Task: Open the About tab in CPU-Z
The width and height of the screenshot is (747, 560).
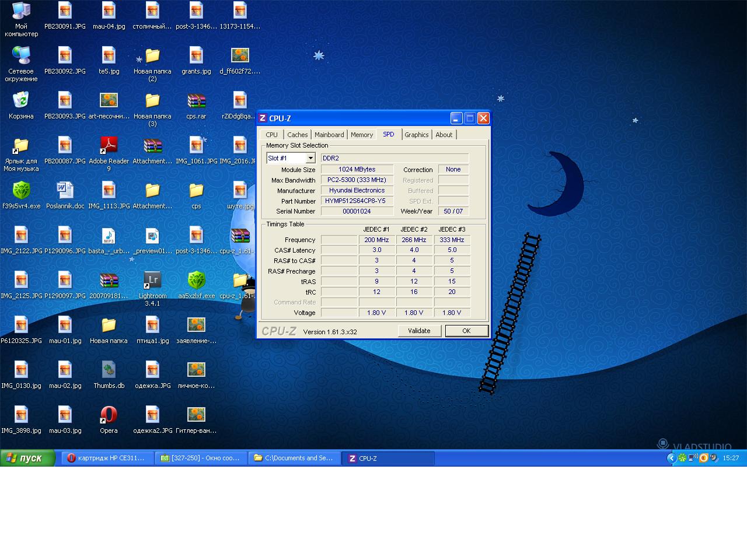Action: click(444, 135)
